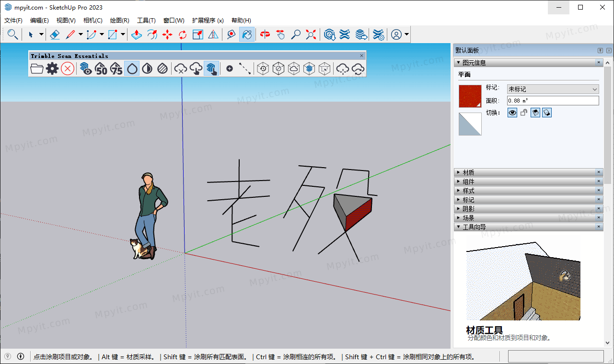Open folder icon in Trimble Scan Essentials
This screenshot has height=364, width=614.
click(x=37, y=68)
